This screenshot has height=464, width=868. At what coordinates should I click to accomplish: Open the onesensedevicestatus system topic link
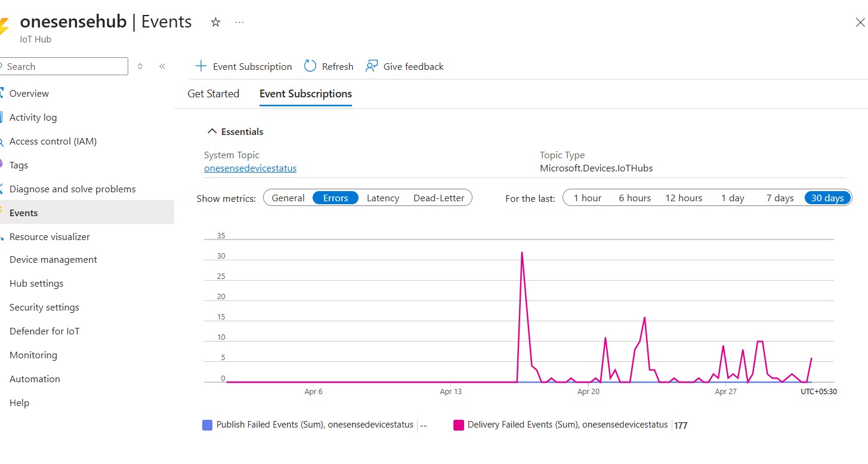[250, 168]
